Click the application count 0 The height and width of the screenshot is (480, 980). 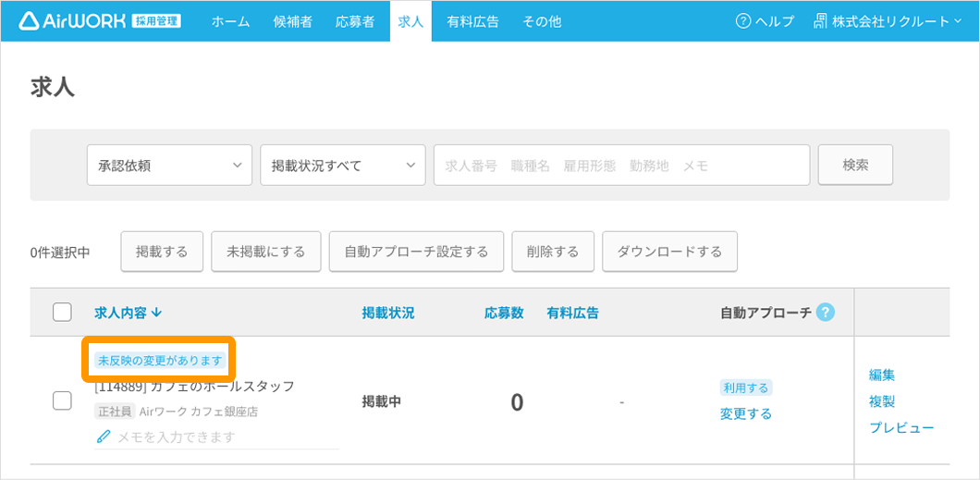tap(517, 402)
